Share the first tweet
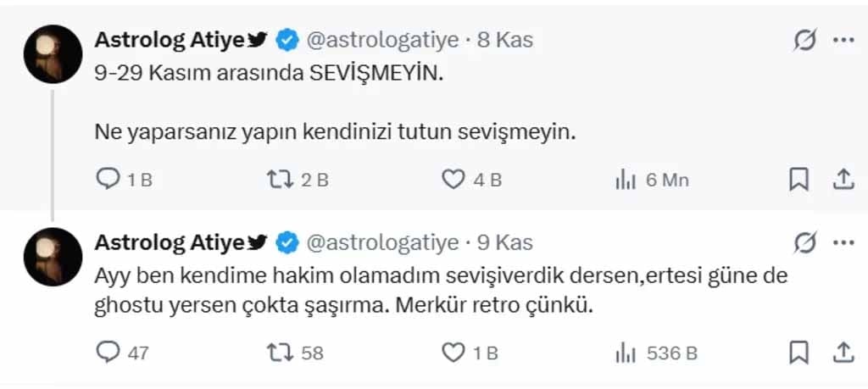Image resolution: width=868 pixels, height=389 pixels. click(843, 179)
